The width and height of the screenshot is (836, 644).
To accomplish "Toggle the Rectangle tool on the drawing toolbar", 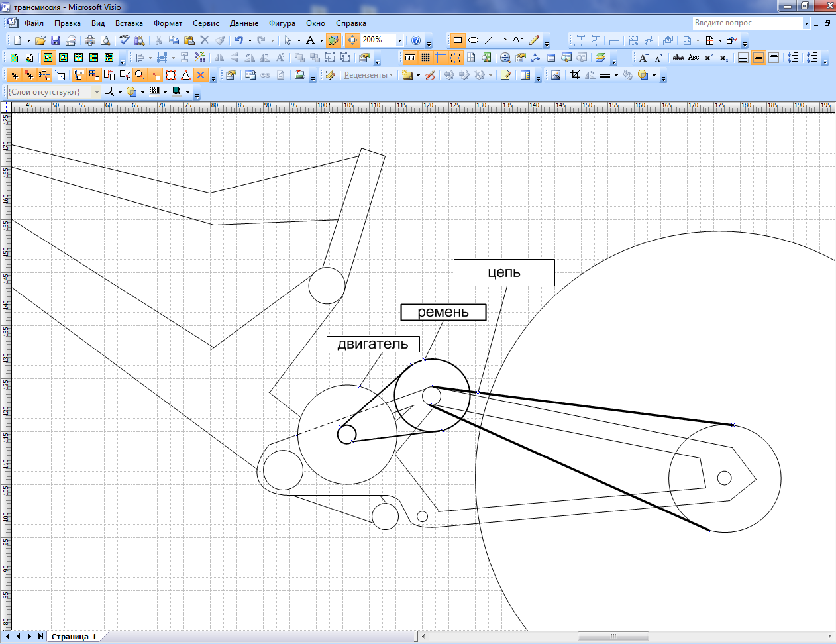I will tap(457, 40).
